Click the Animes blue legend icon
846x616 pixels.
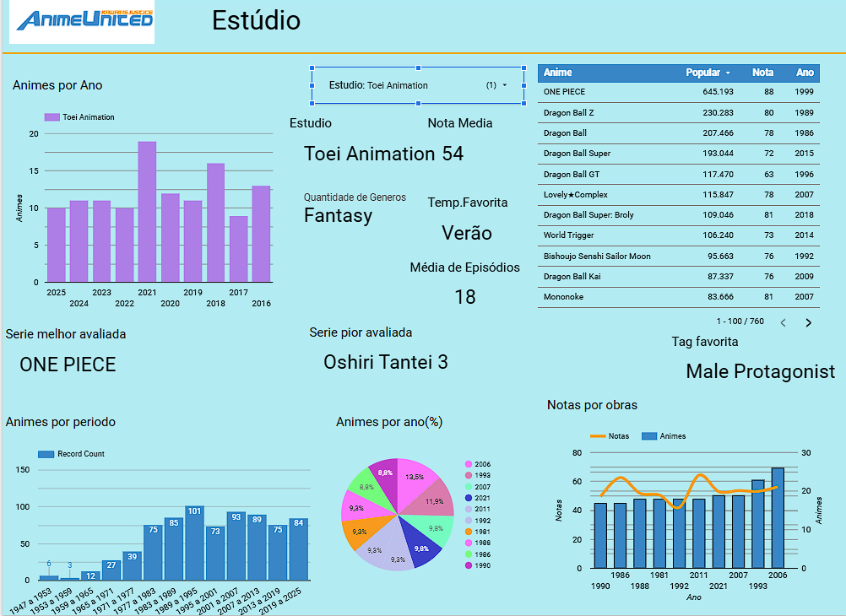(x=649, y=436)
